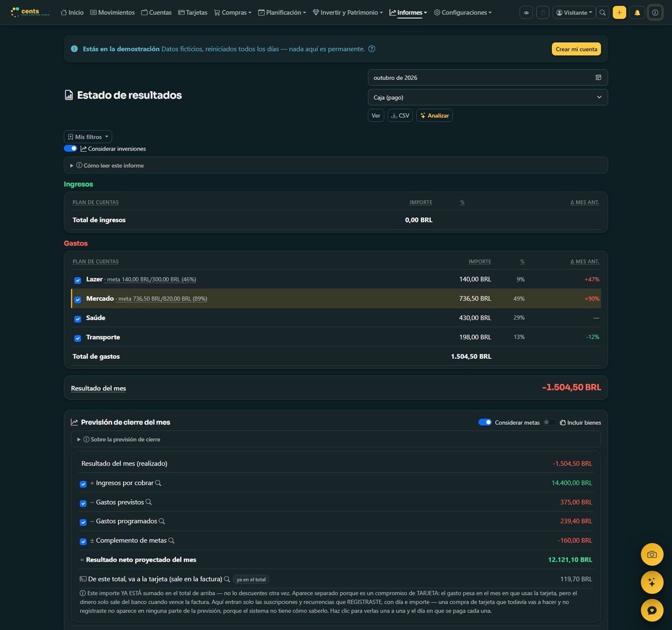Open the floating feedback chat button
The width and height of the screenshot is (672, 630).
tap(652, 611)
